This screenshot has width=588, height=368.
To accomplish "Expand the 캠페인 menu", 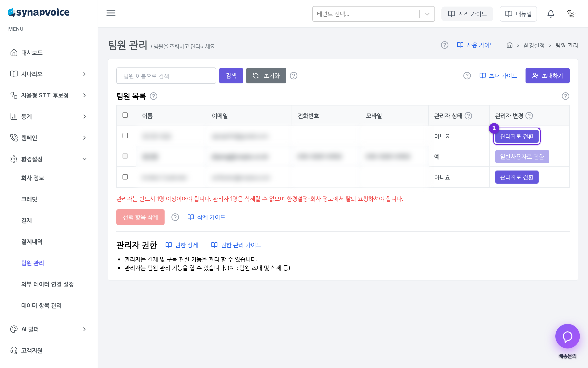I will [x=49, y=138].
